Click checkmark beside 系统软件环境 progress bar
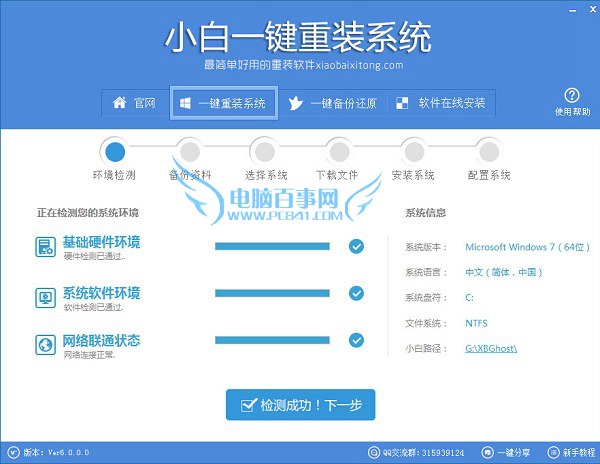The height and width of the screenshot is (464, 600). coord(356,293)
